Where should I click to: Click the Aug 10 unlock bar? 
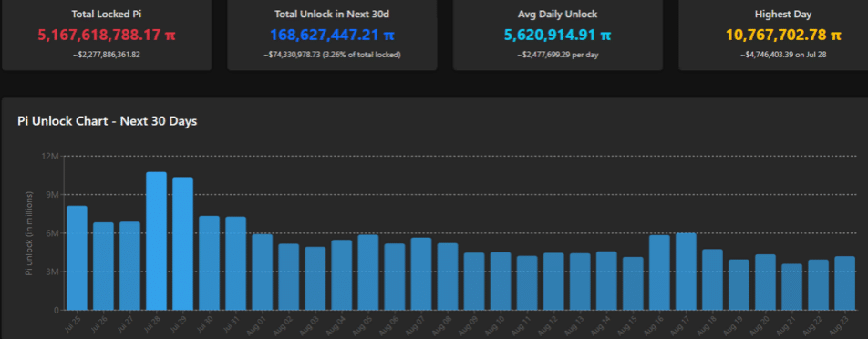[x=501, y=281]
